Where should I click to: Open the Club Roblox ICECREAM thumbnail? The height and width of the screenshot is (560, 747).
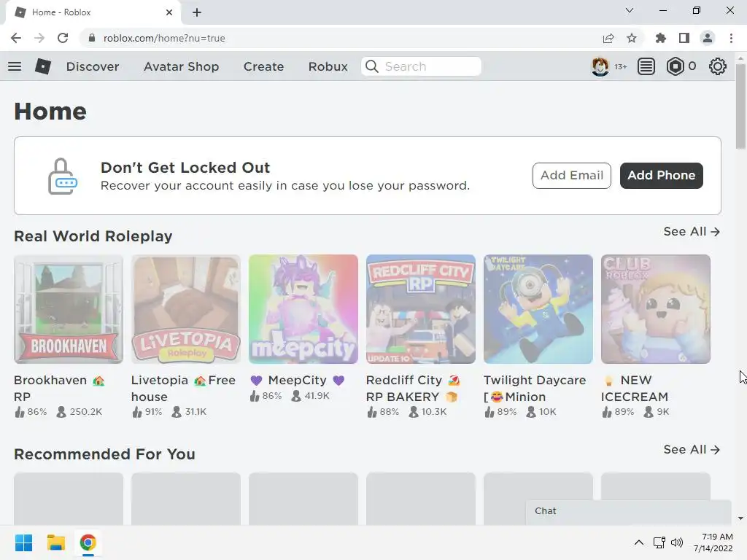656,309
